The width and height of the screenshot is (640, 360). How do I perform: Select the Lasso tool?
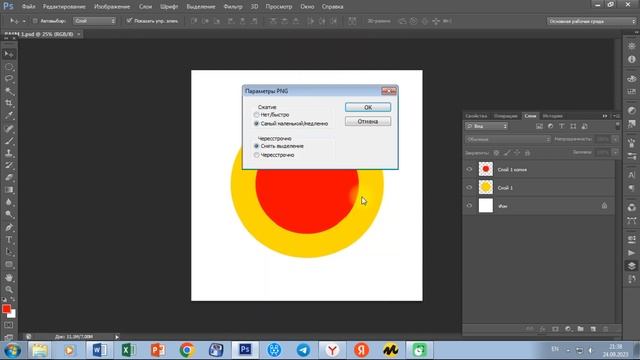(x=9, y=78)
